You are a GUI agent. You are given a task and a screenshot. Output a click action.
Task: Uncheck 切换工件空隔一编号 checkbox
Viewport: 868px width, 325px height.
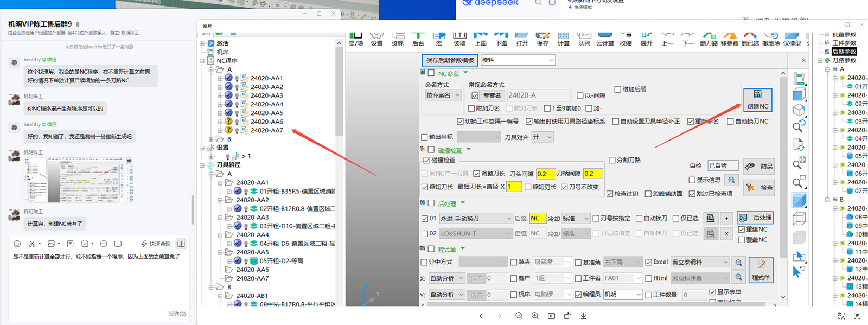(460, 122)
